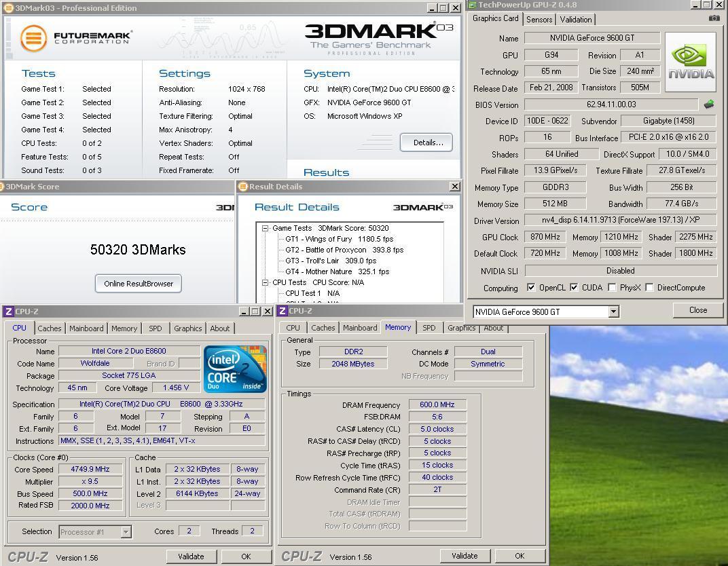
Task: Open the Processor #1 selection dropdown
Action: (x=126, y=531)
